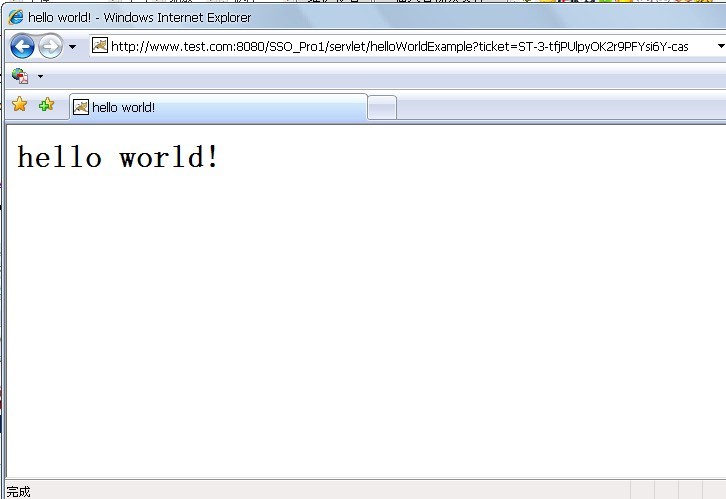Open Favorites Center star icon

(19, 104)
